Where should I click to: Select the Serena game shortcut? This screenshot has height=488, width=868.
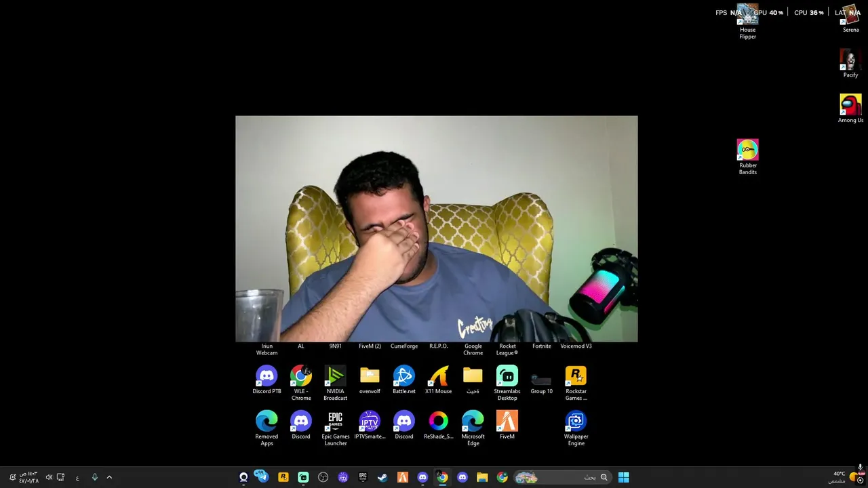coord(850,18)
